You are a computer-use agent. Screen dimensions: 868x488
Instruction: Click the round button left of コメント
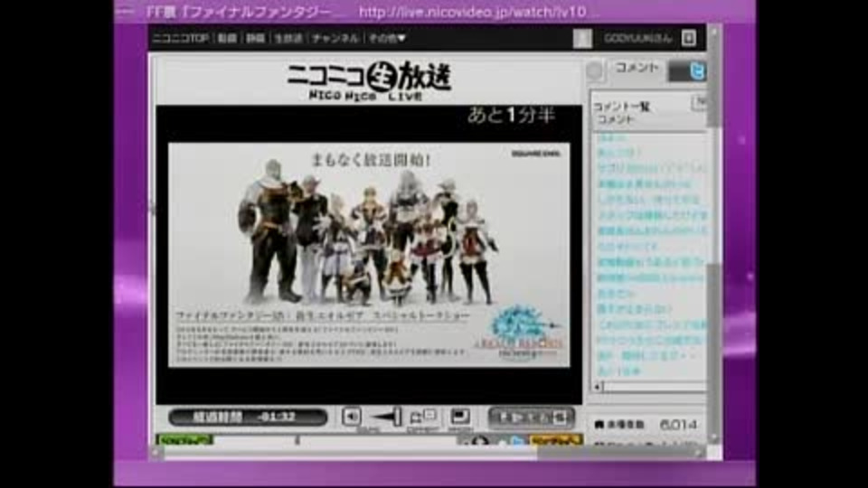[x=595, y=70]
